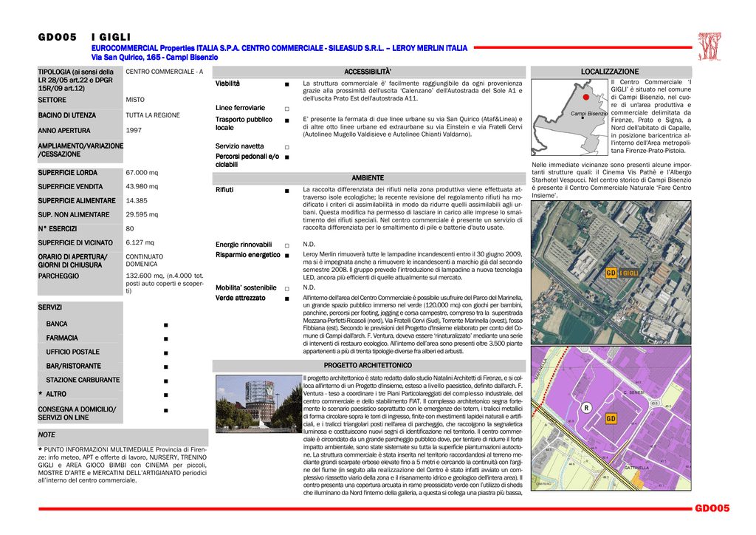Click the value '6.127 mq'
Viewport: 756px width, 535px height.
point(140,242)
